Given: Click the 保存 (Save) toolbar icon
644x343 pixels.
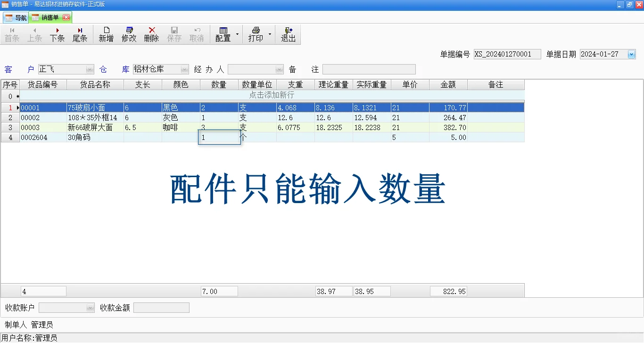Looking at the screenshot, I should 174,34.
